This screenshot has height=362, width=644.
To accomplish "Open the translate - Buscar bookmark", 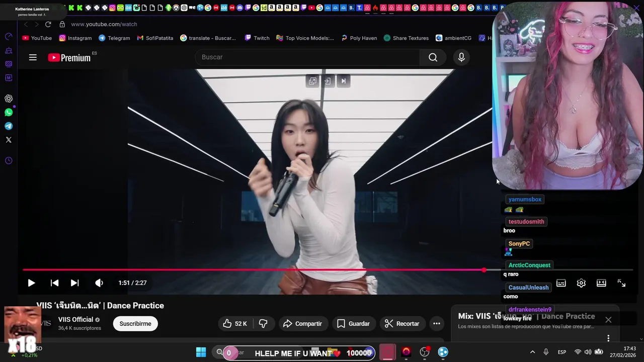I will click(x=208, y=38).
